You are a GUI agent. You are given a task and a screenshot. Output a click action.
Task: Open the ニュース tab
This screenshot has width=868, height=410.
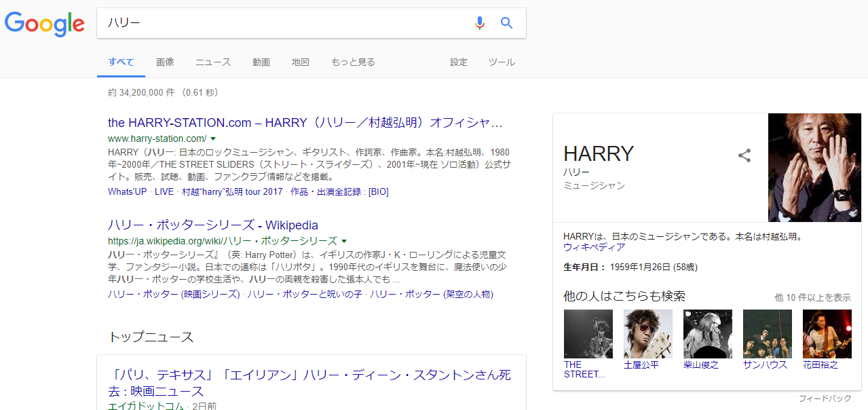point(213,62)
